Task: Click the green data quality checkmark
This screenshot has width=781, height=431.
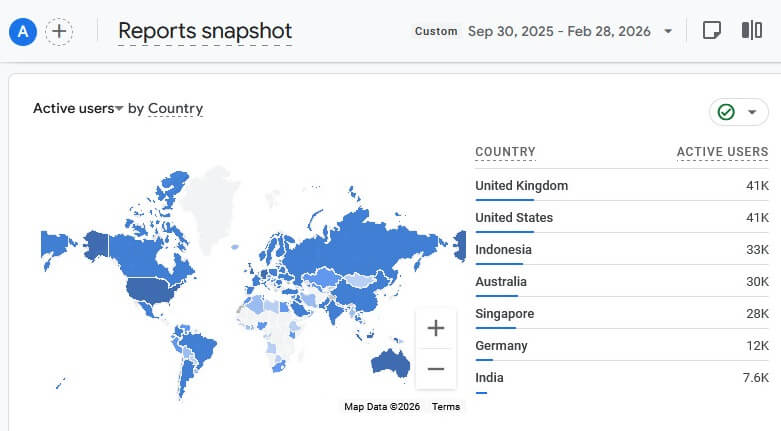Action: 726,112
